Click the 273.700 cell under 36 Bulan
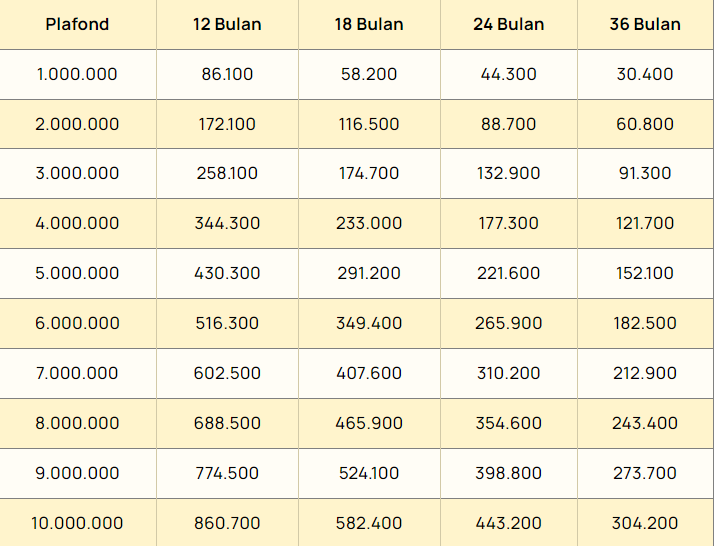The image size is (714, 546). point(645,473)
